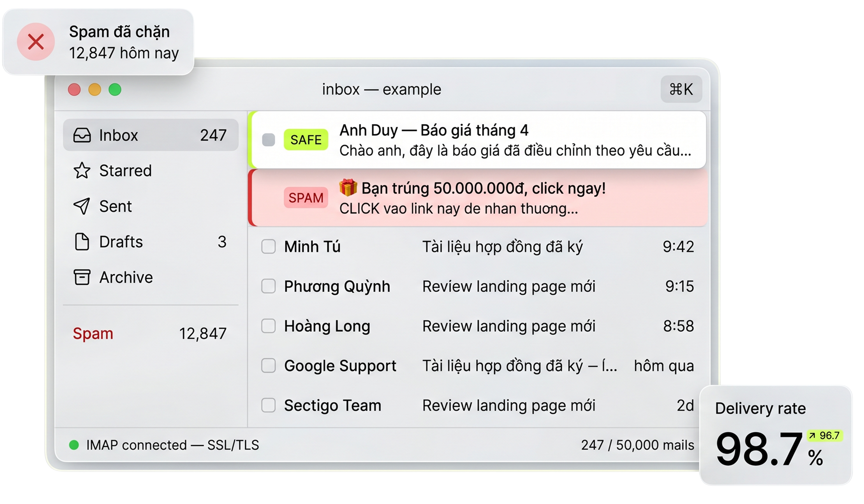Image resolution: width=864 pixels, height=504 pixels.
Task: Click the red X spam blocked icon
Action: (x=36, y=42)
